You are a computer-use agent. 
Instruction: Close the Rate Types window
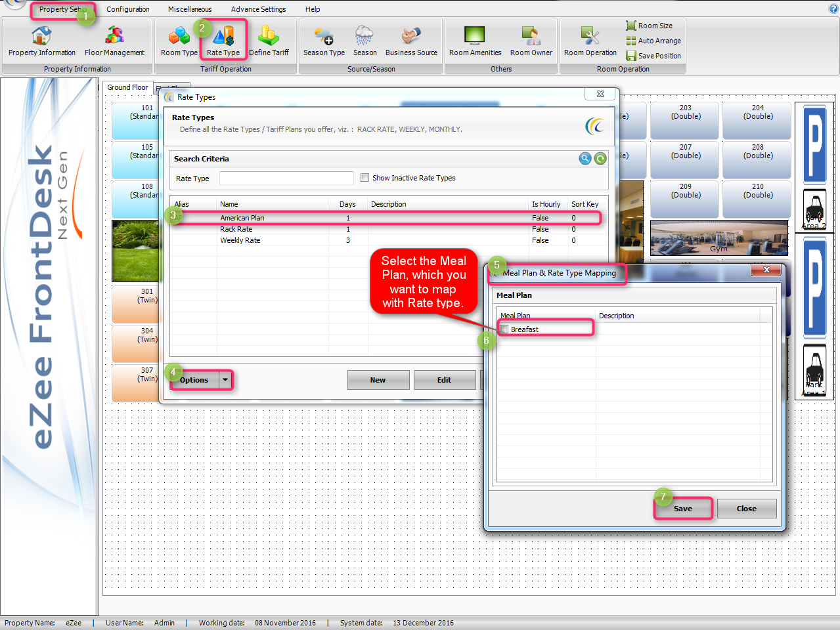(600, 94)
